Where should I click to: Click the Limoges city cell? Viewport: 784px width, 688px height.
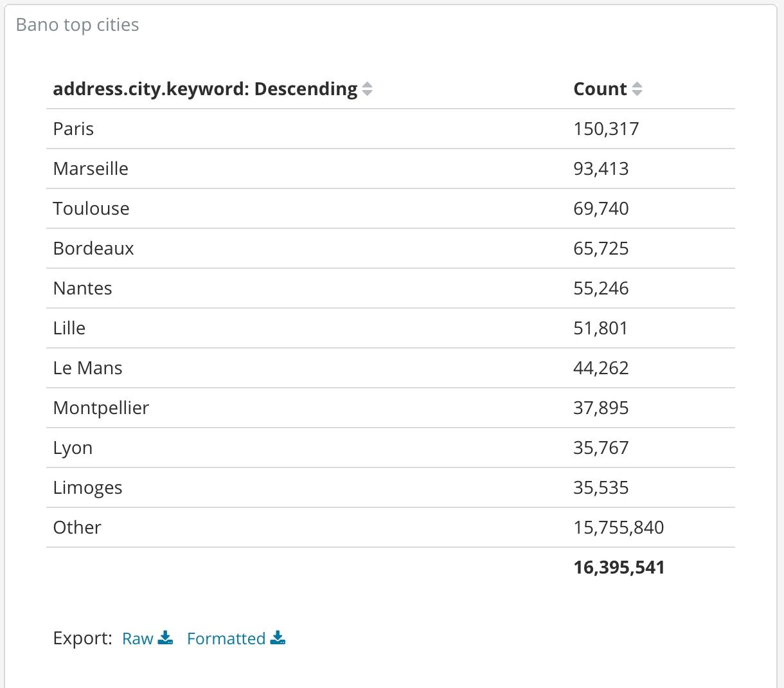coord(87,488)
